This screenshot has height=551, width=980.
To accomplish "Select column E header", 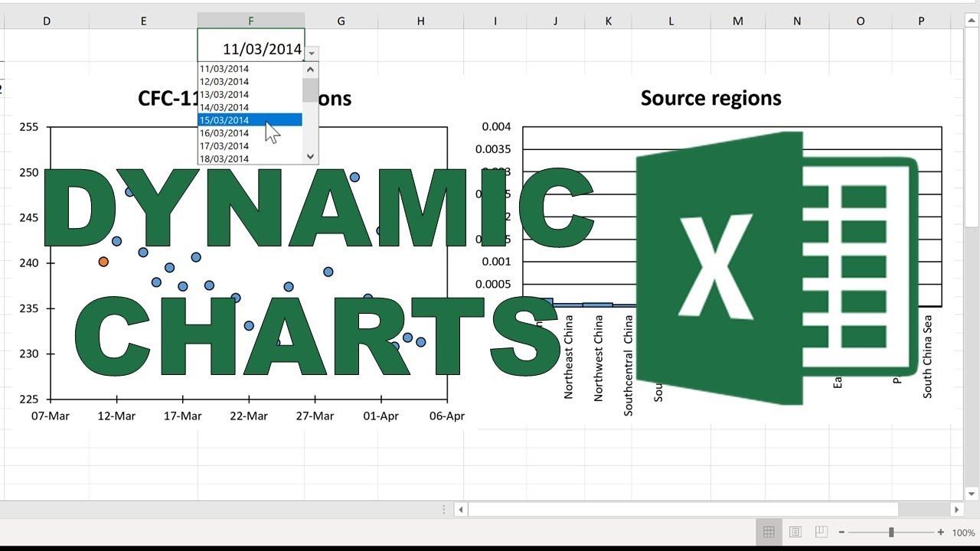I will [x=143, y=21].
